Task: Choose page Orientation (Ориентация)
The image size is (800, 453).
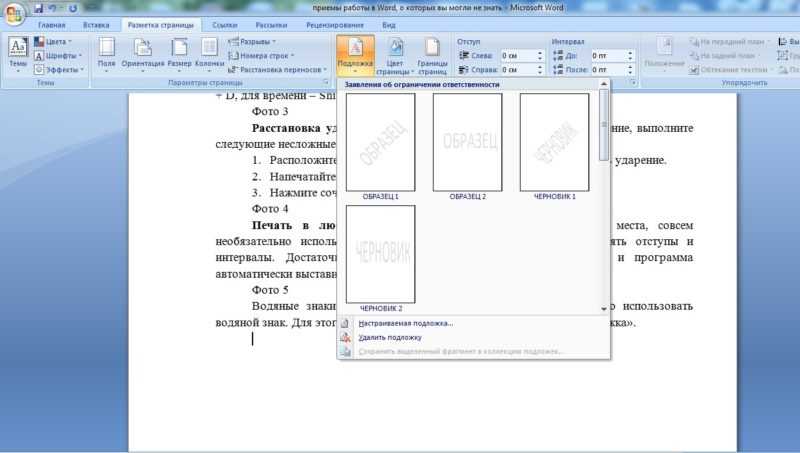Action: tap(143, 55)
